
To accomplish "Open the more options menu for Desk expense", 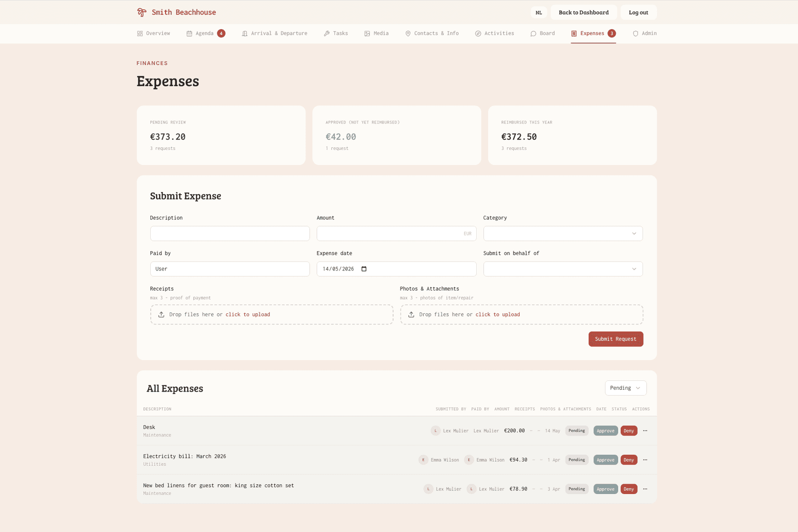I will [x=645, y=431].
